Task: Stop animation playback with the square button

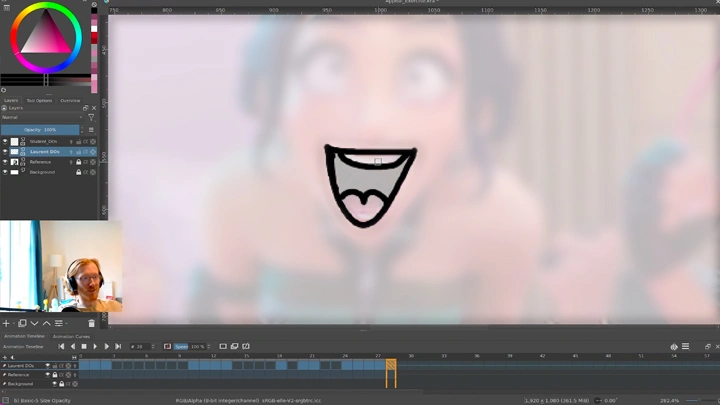Action: [84, 346]
